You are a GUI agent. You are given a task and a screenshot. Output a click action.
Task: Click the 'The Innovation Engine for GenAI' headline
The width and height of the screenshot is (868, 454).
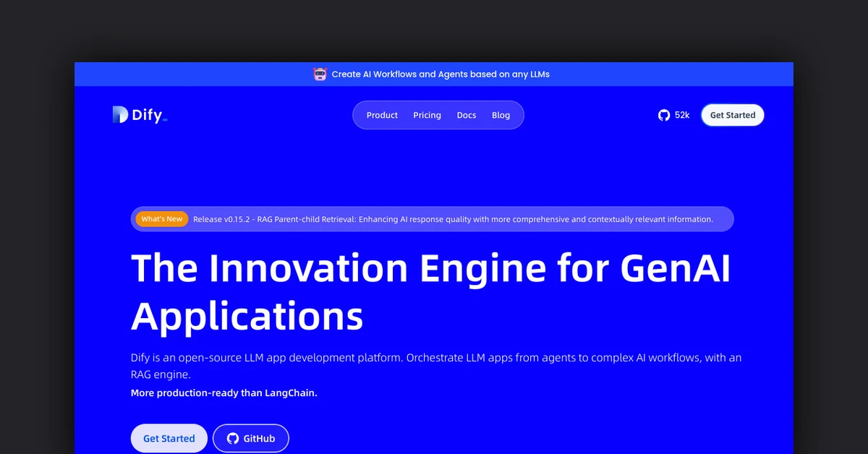430,268
